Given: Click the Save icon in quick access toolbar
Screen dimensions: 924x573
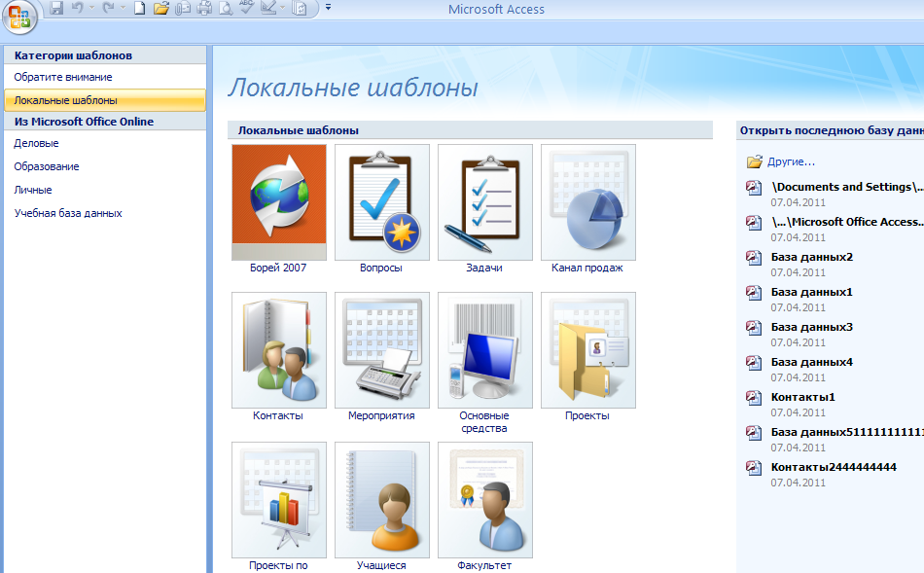Looking at the screenshot, I should [x=56, y=8].
